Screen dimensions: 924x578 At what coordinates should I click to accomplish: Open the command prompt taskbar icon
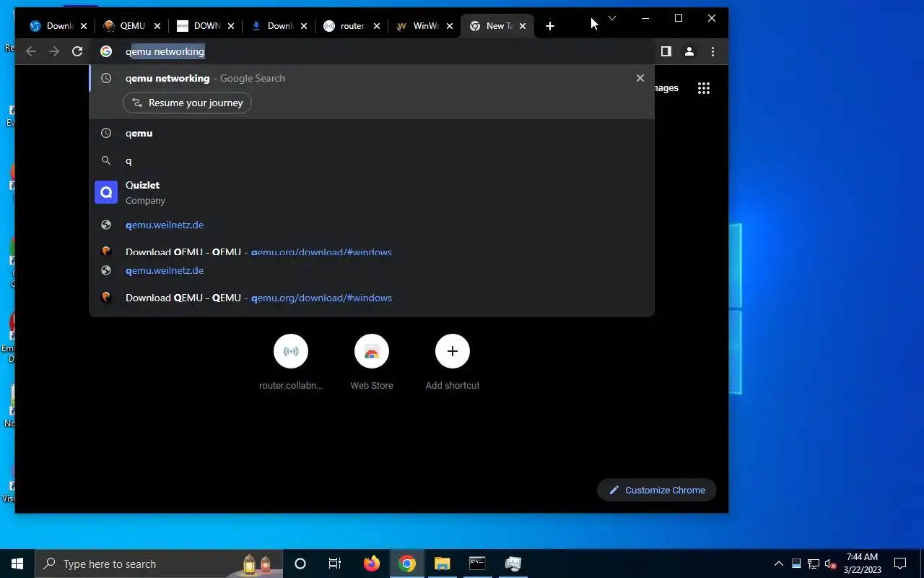(477, 564)
